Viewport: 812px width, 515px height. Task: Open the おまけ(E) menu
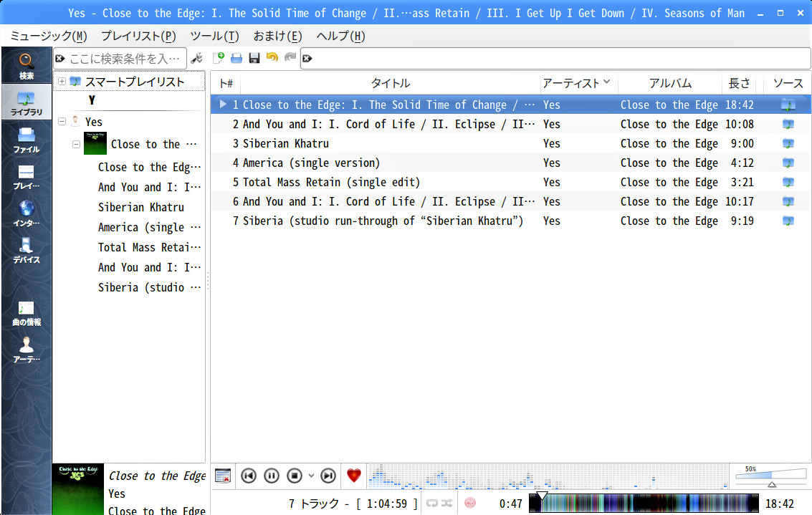tap(277, 37)
